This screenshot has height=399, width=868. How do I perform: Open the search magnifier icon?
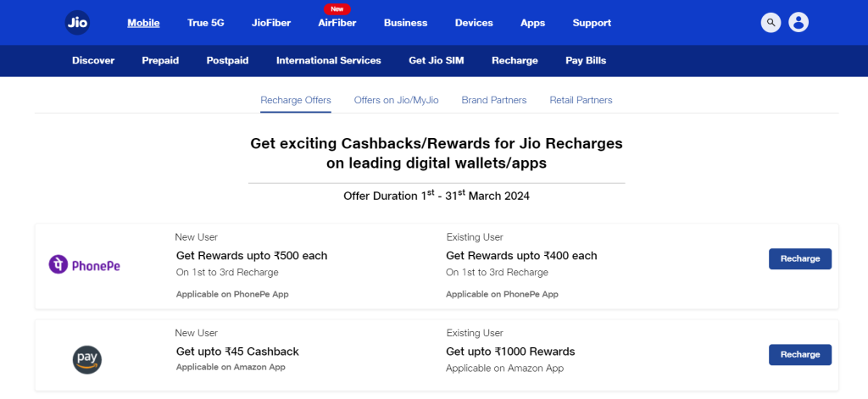click(x=771, y=23)
